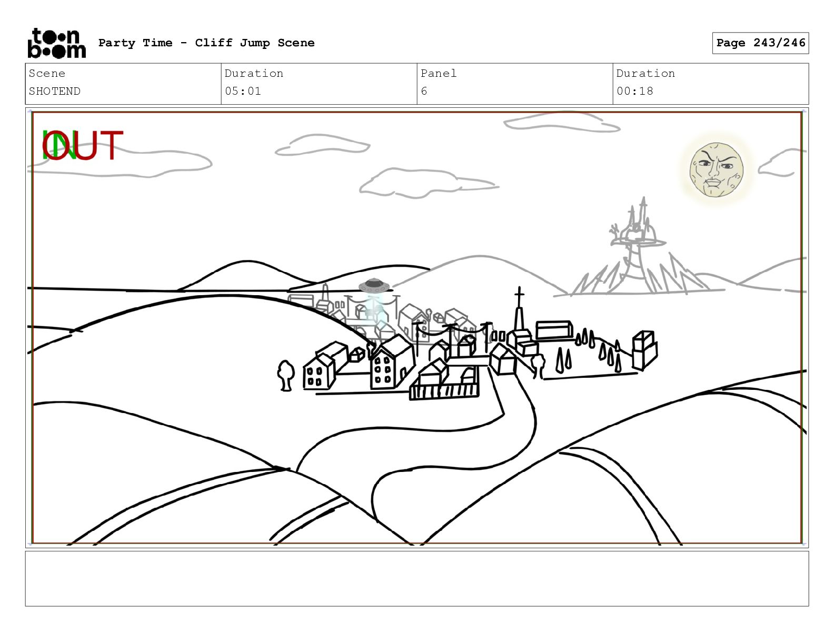The image size is (834, 644).
Task: Click the 'Page 243/246' box
Action: pos(760,43)
